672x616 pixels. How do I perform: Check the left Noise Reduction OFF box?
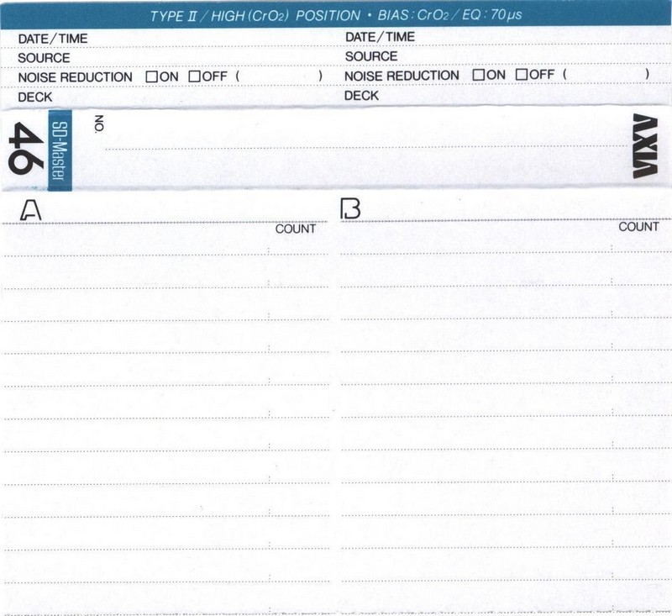click(194, 76)
